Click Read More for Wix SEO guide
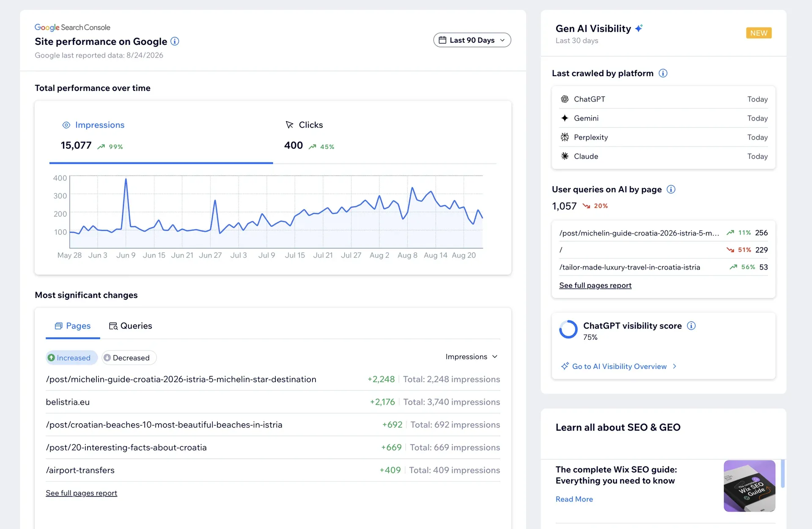 (x=574, y=499)
